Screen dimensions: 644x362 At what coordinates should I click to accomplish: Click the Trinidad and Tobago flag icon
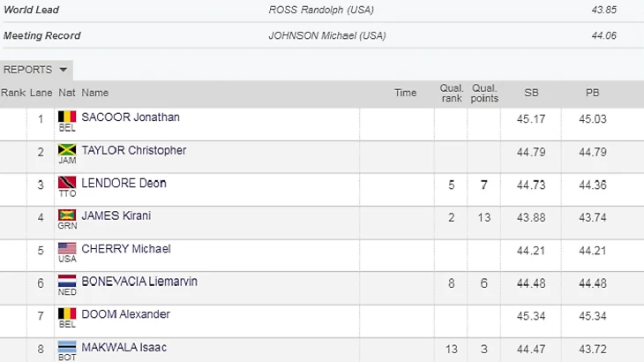point(67,183)
